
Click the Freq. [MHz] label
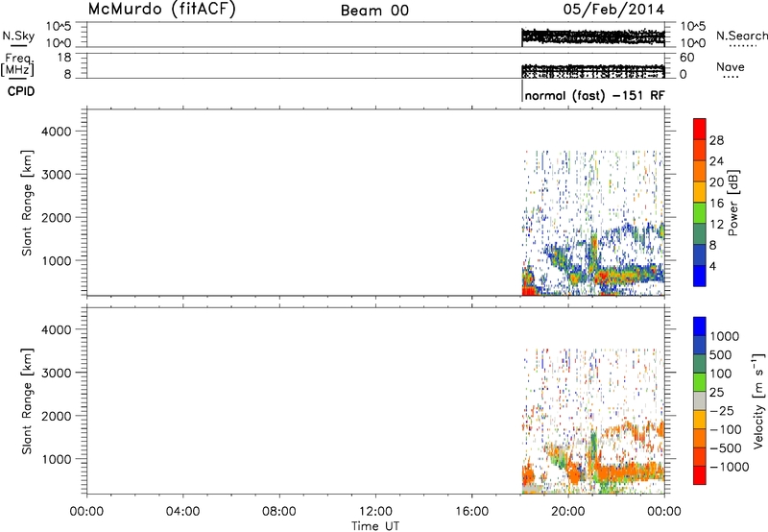[x=17, y=64]
